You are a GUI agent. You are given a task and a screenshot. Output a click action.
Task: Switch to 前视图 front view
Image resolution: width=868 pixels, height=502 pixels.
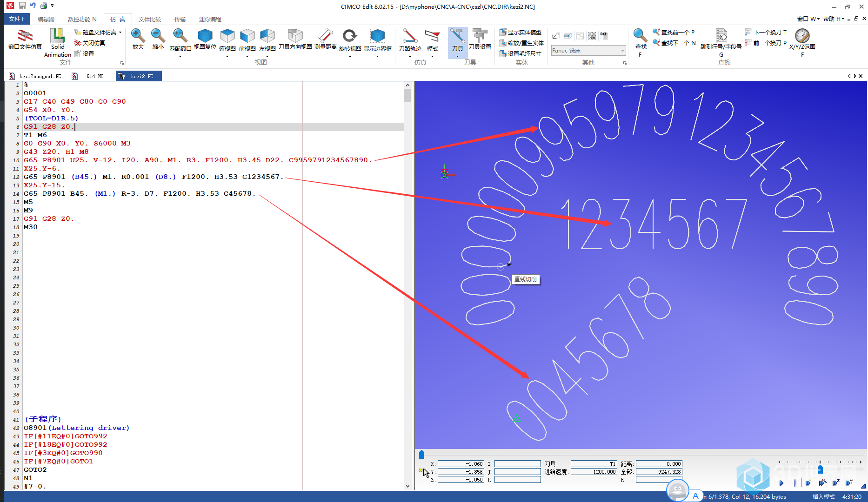pyautogui.click(x=247, y=40)
